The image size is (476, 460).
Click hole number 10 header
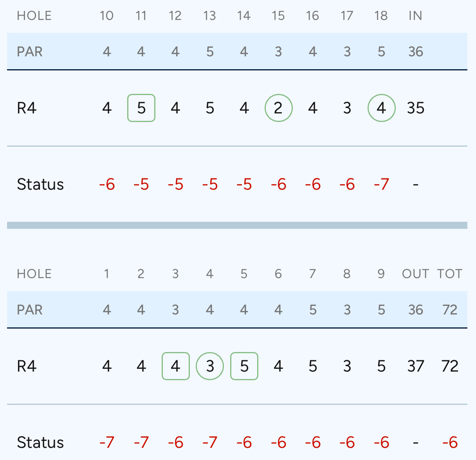click(106, 16)
